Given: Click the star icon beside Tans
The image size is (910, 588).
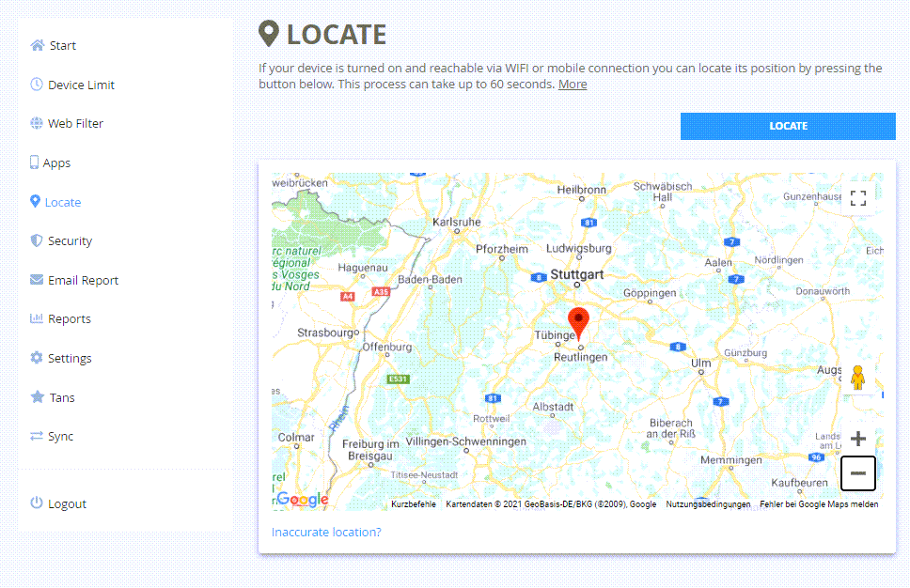Looking at the screenshot, I should (38, 396).
